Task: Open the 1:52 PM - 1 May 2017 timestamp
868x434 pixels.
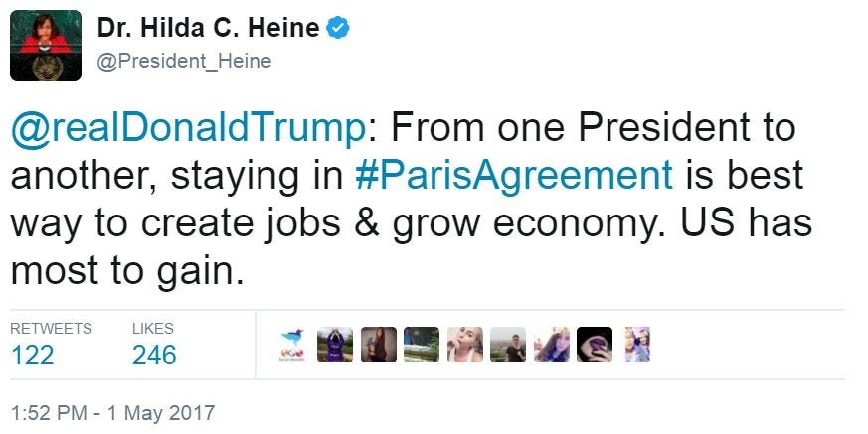Action: coord(111,412)
